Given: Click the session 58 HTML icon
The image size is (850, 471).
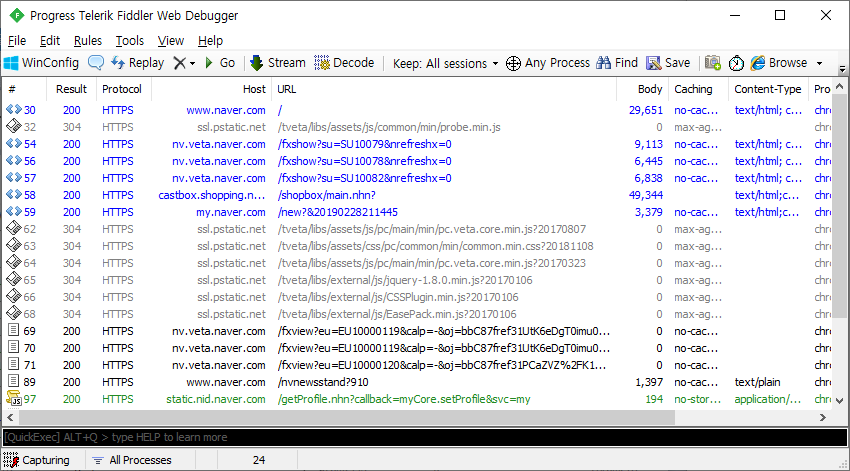Looking at the screenshot, I should point(14,195).
